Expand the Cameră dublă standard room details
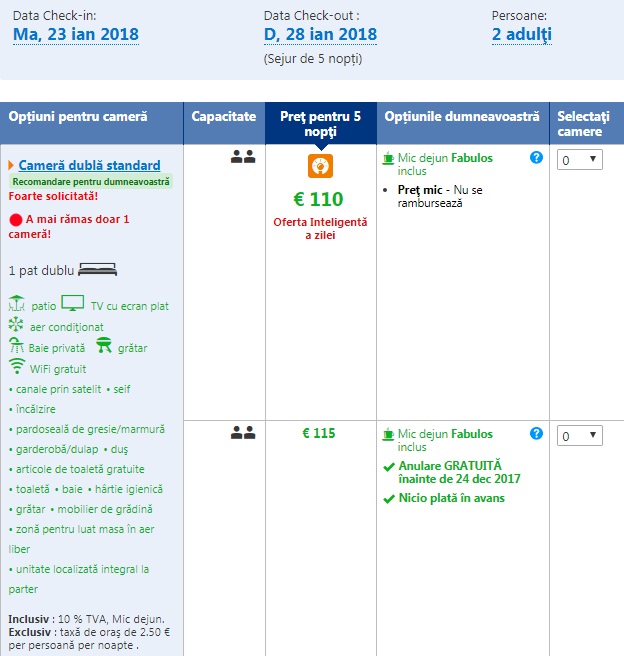Image resolution: width=624 pixels, height=656 pixels. point(89,165)
